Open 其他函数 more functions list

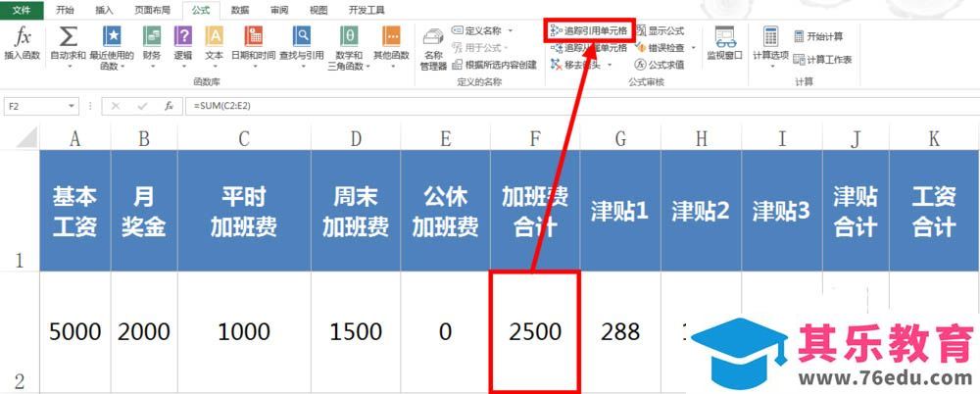(391, 47)
